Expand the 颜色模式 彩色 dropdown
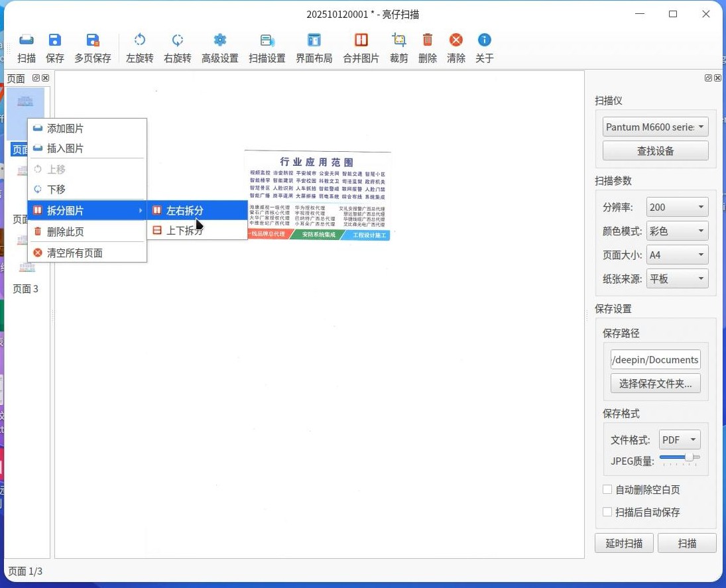 tap(677, 231)
